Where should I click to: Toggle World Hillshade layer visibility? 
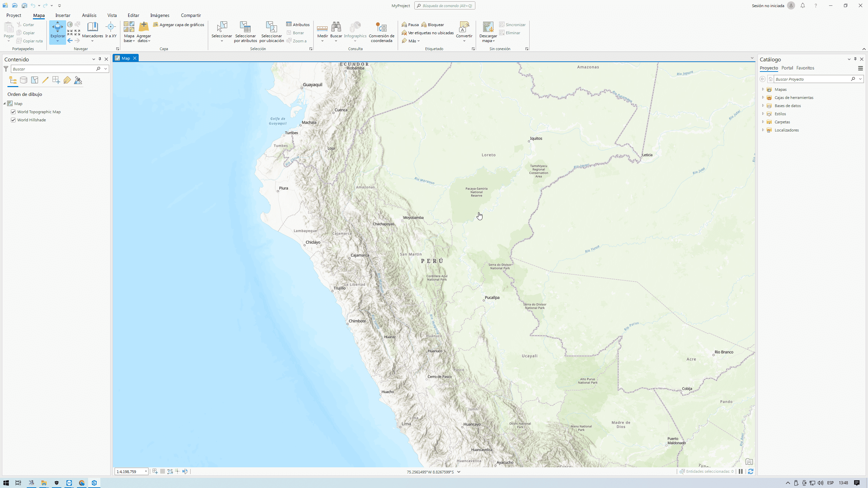pyautogui.click(x=13, y=120)
